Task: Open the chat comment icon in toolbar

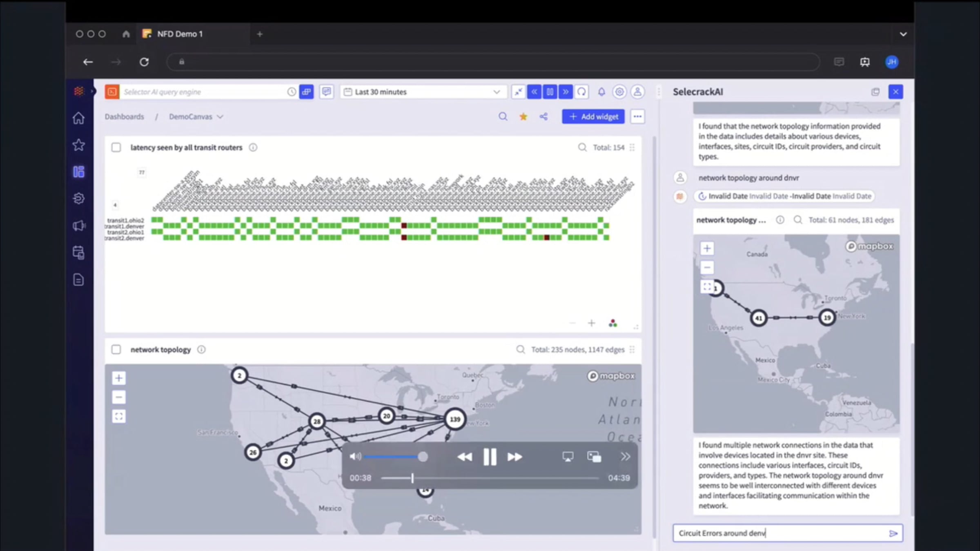Action: click(x=327, y=92)
